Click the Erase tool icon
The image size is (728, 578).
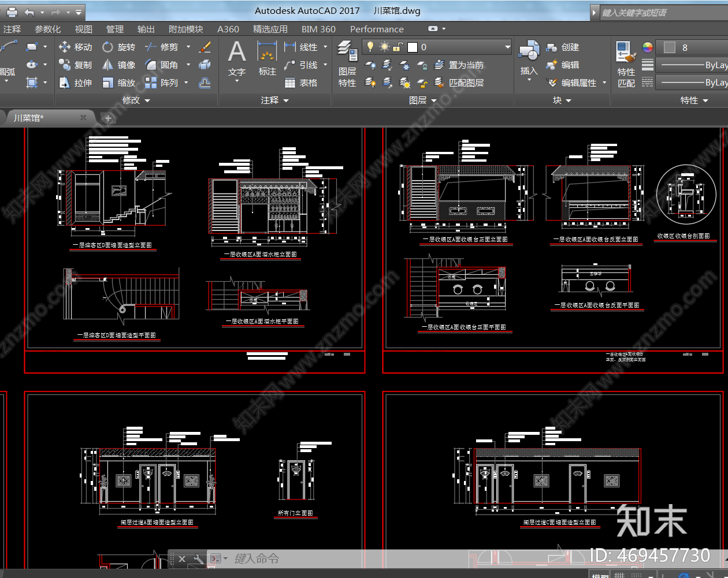click(205, 47)
